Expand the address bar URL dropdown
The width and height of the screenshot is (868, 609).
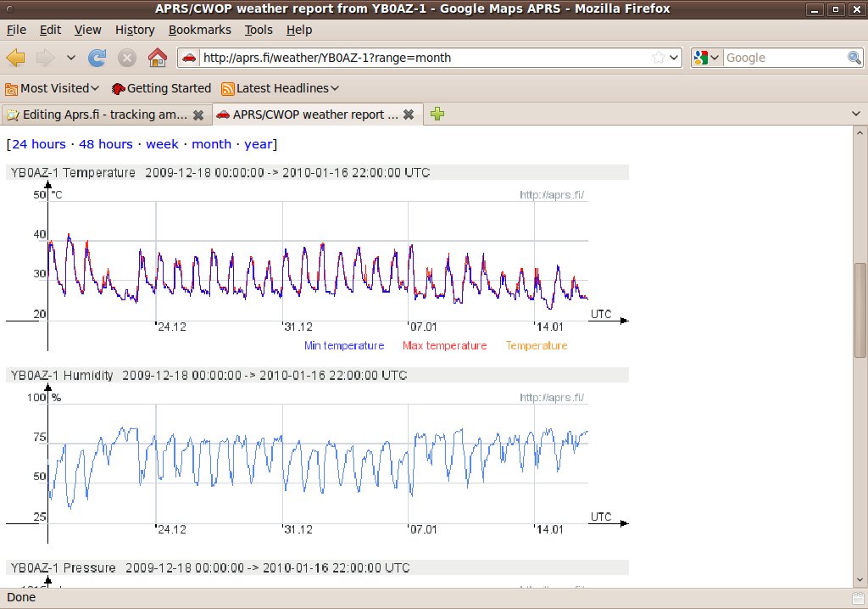pos(674,58)
